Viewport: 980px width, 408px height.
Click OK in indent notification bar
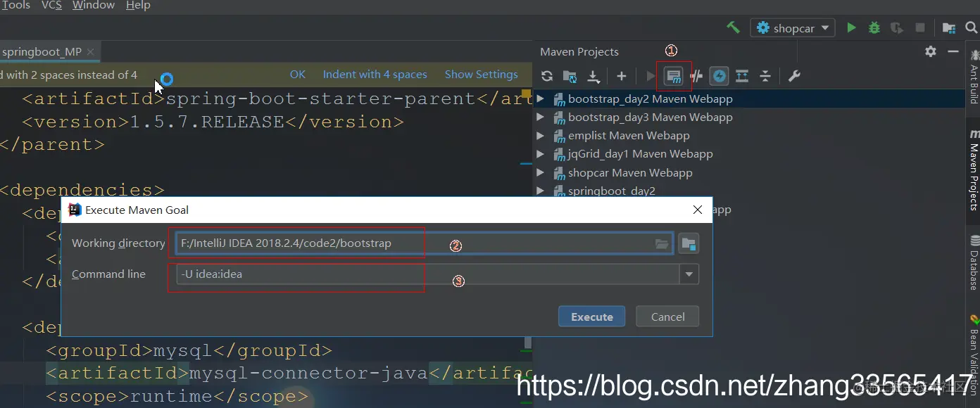[x=297, y=75]
